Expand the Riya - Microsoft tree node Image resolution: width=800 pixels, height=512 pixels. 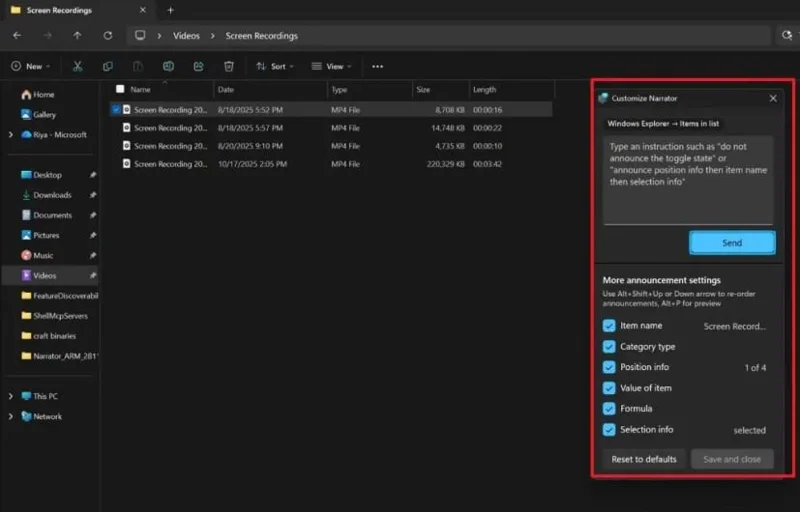(x=11, y=135)
